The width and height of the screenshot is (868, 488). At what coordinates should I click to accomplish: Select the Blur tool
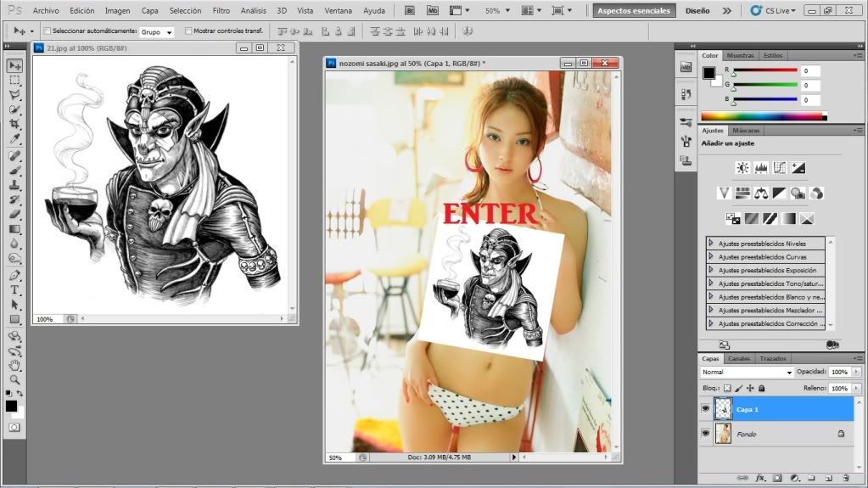14,244
